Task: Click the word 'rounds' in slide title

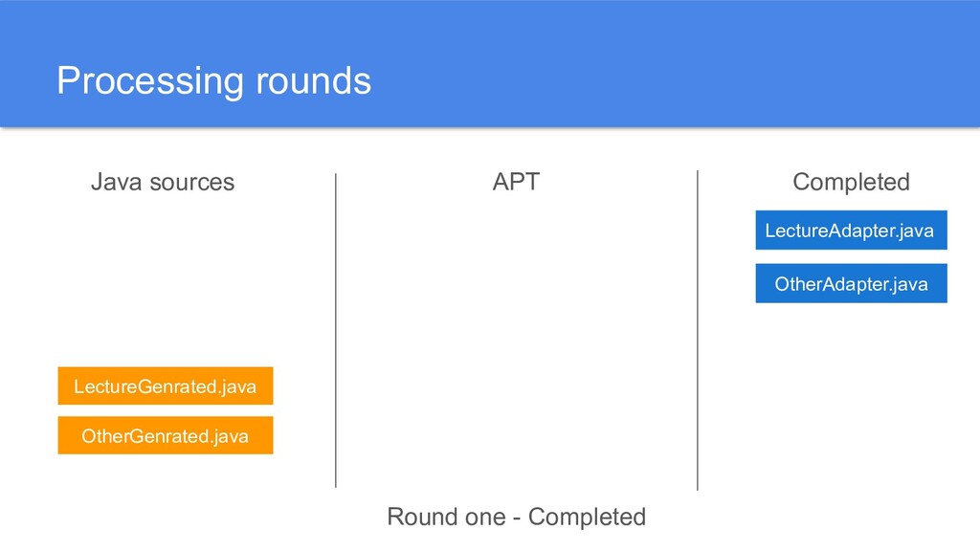Action: click(312, 81)
